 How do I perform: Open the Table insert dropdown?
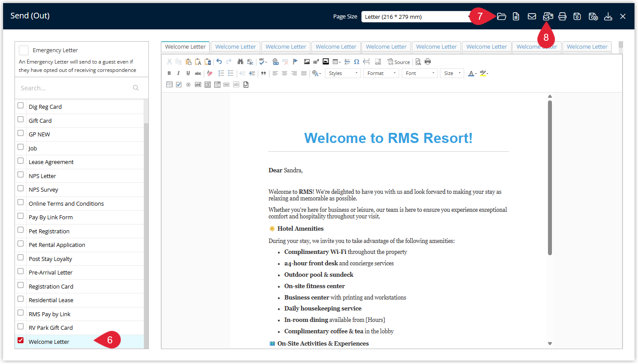coord(336,62)
